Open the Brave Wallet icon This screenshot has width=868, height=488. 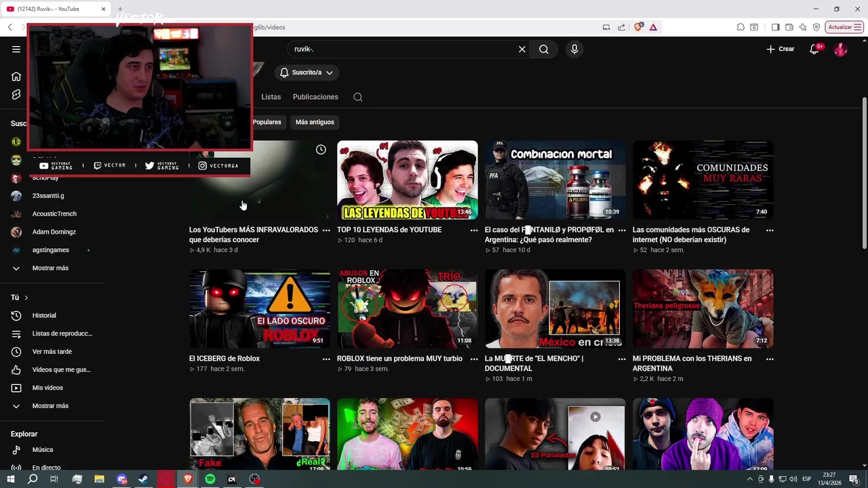[x=789, y=27]
